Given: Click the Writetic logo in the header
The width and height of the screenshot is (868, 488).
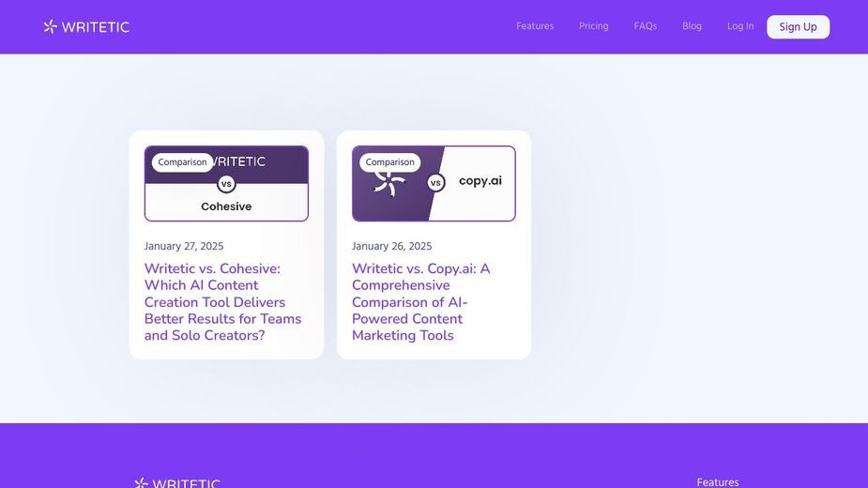Looking at the screenshot, I should pos(86,26).
